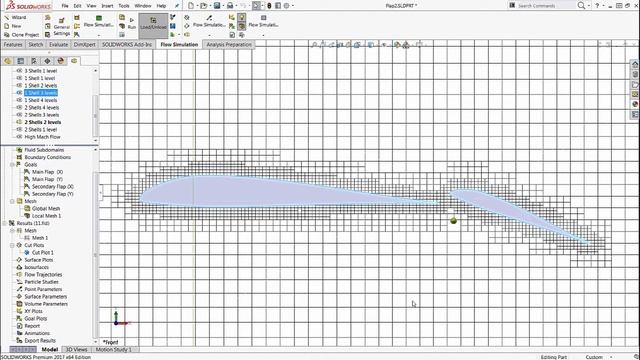The height and width of the screenshot is (360, 640).
Task: Select the '2 Shells 2 levels' project
Action: coord(42,122)
